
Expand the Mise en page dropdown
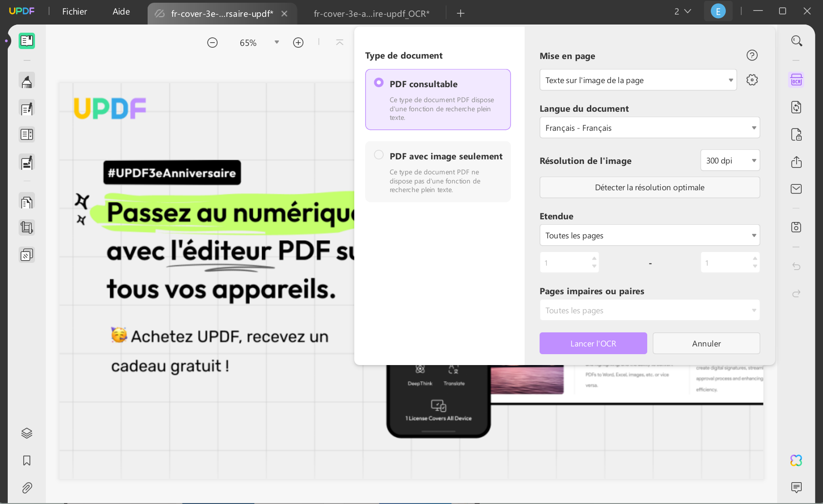point(638,80)
